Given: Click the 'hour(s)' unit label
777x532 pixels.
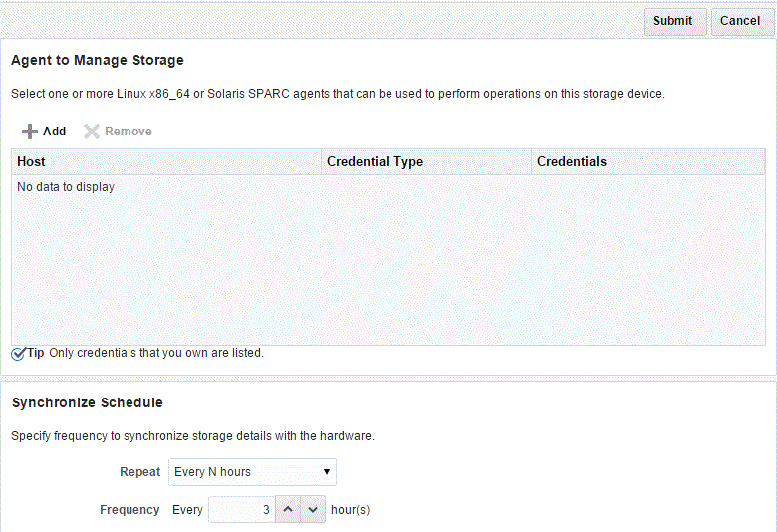Looking at the screenshot, I should coord(351,510).
